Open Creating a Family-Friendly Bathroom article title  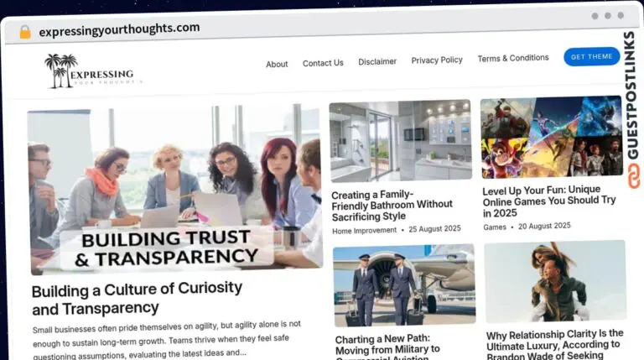(392, 205)
